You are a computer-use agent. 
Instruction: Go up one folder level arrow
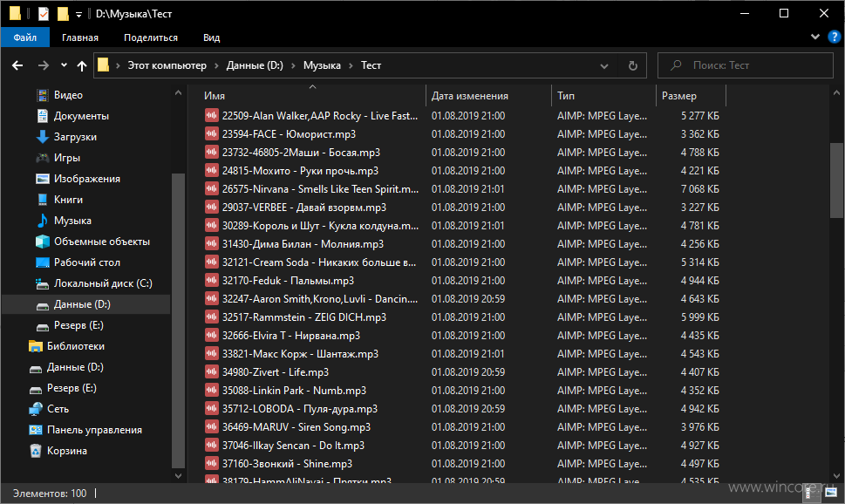pos(81,65)
